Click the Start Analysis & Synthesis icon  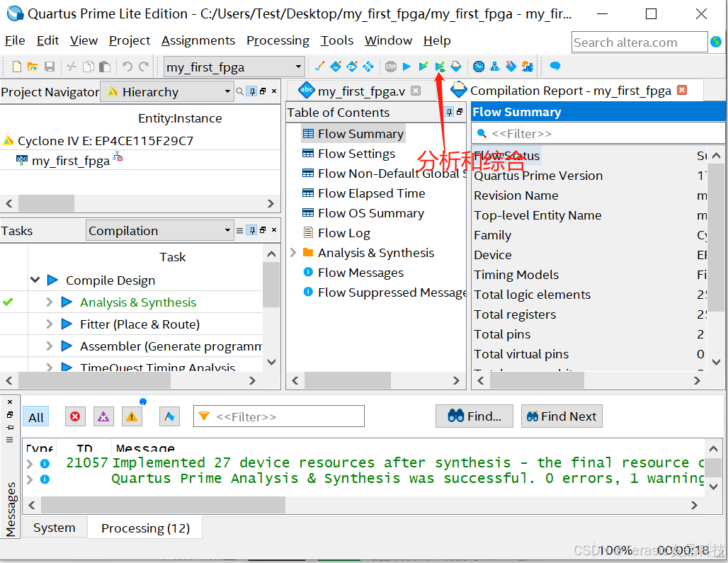[440, 67]
